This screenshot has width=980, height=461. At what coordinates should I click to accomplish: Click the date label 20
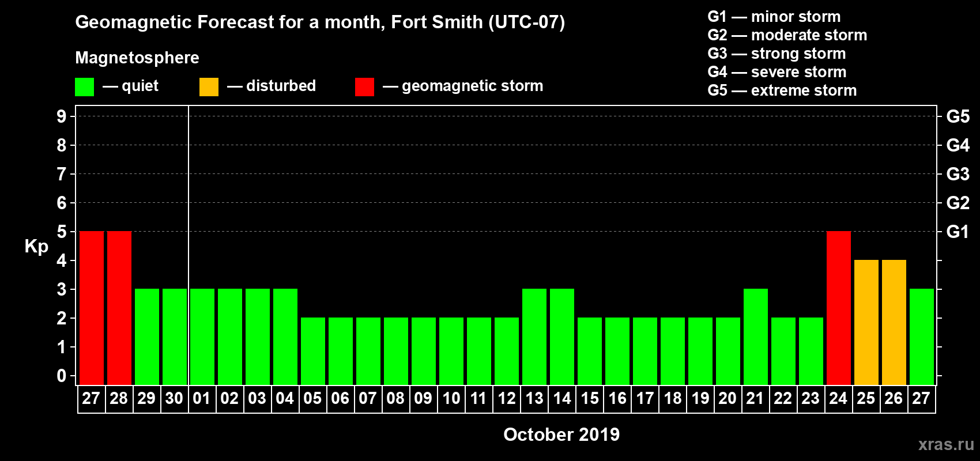coord(728,399)
